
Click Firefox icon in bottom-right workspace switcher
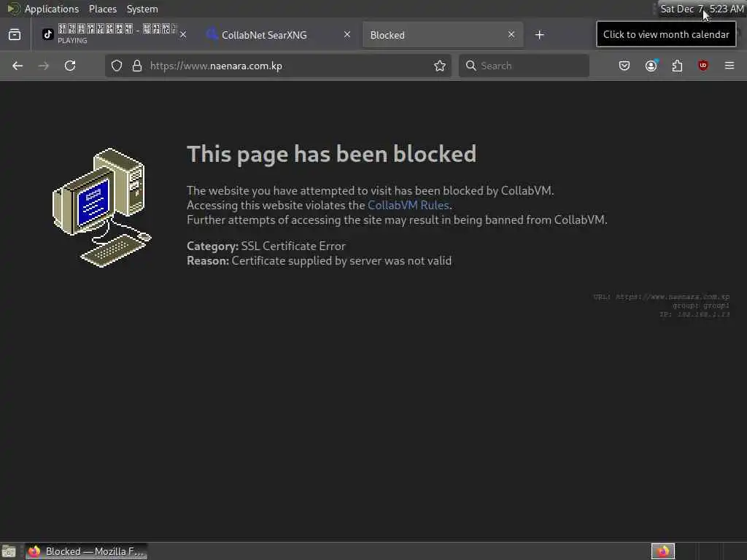[663, 551]
